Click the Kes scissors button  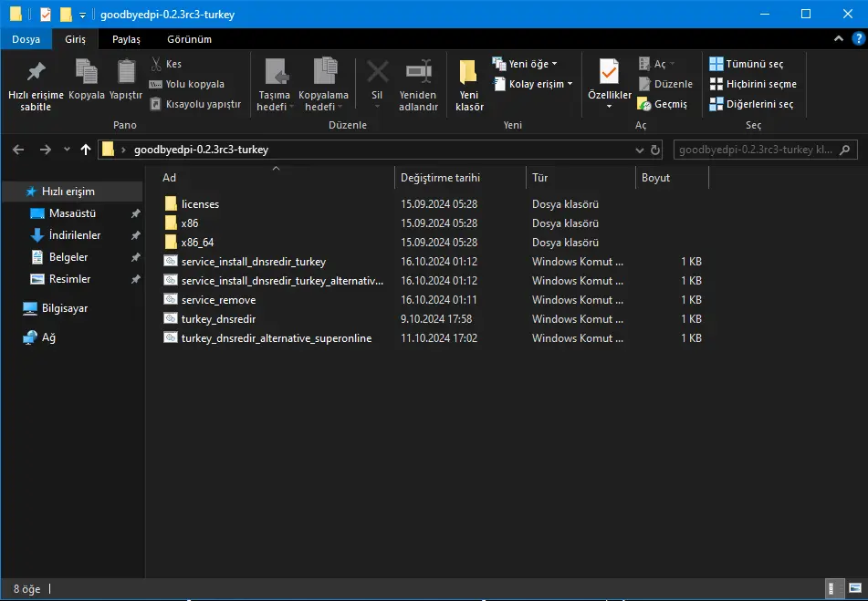(166, 64)
